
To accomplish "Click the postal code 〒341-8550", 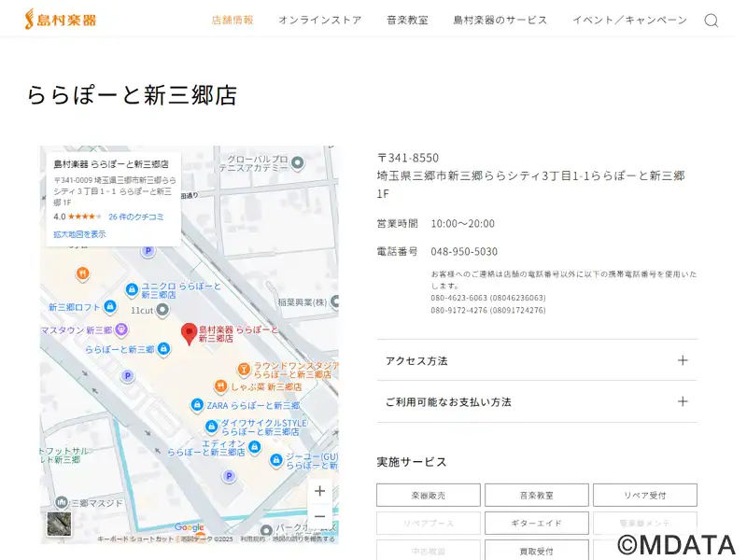I will [408, 158].
